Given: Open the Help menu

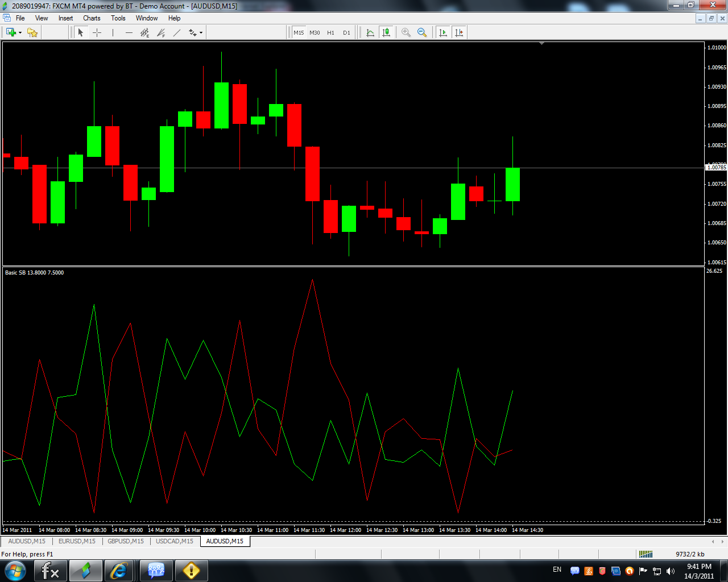Looking at the screenshot, I should (174, 18).
